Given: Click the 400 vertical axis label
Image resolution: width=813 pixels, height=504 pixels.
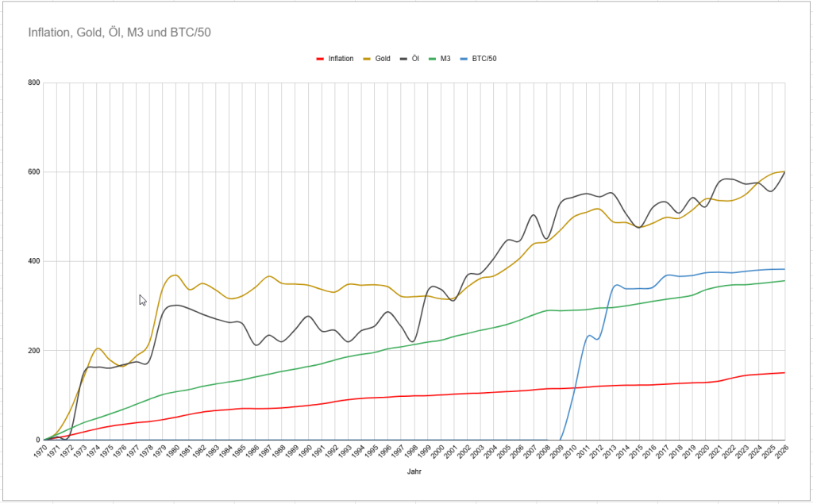Looking at the screenshot, I should (x=33, y=261).
